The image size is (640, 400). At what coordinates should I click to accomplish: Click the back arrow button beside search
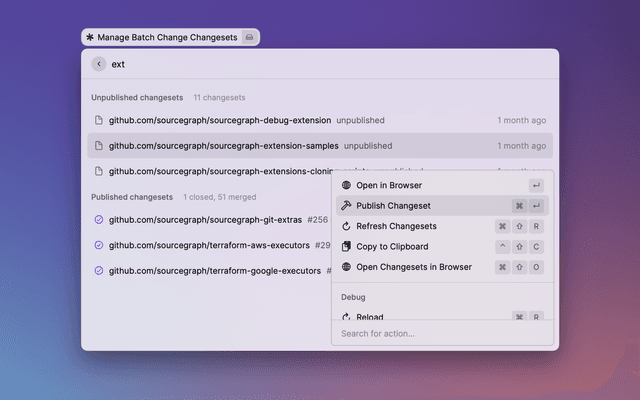coord(98,64)
